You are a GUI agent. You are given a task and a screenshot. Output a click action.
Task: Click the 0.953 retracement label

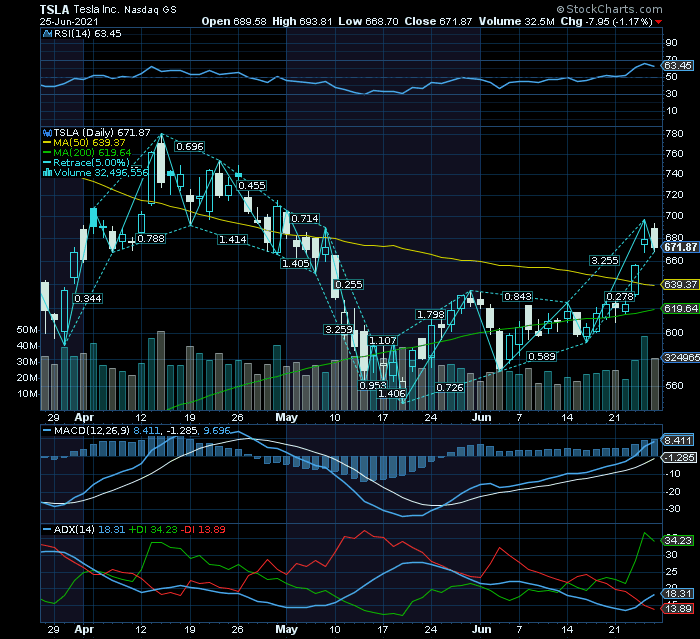click(x=373, y=385)
